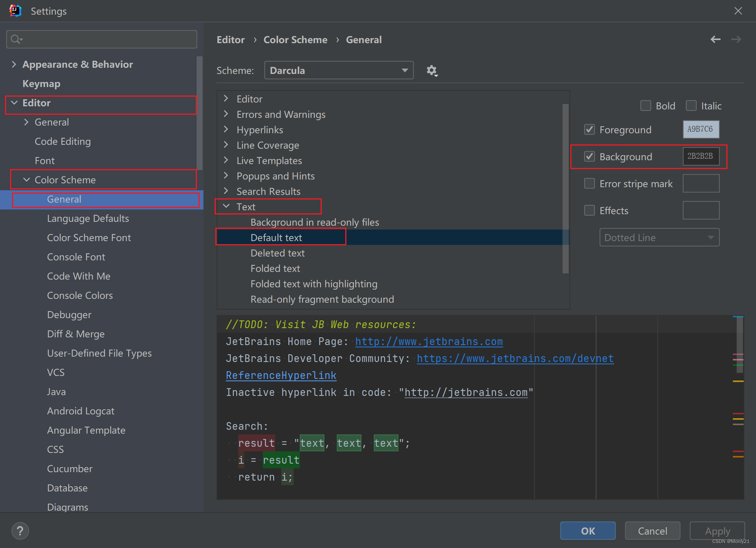Open help with the question mark icon
Image resolution: width=756 pixels, height=548 pixels.
click(x=20, y=531)
